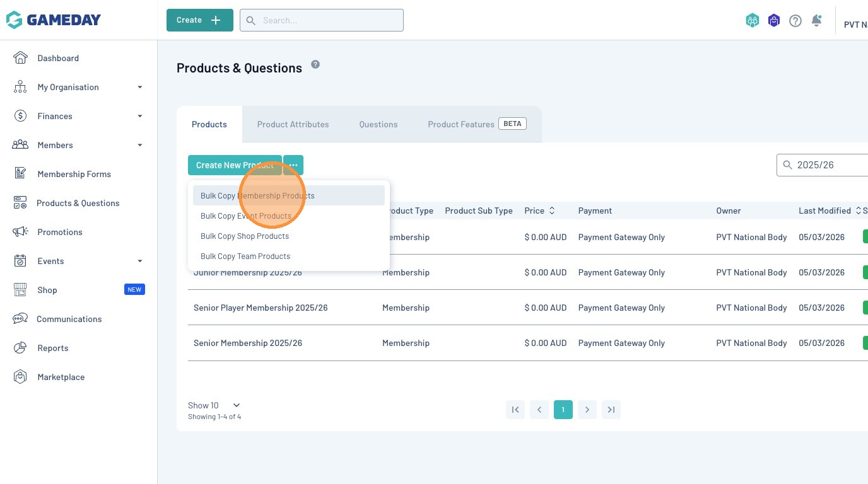This screenshot has width=868, height=484.
Task: Select Bulk Copy Membership Products
Action: 289,195
